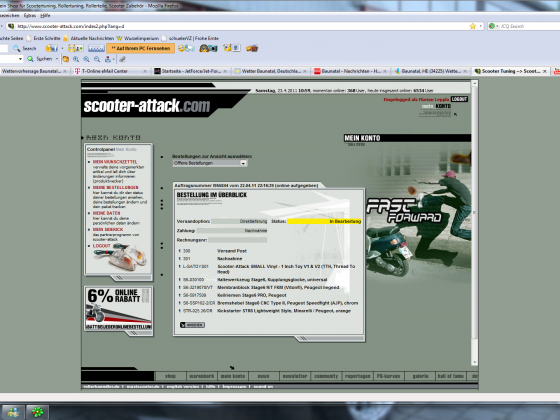Open the Erste Schritte bookmark

[x=43, y=38]
